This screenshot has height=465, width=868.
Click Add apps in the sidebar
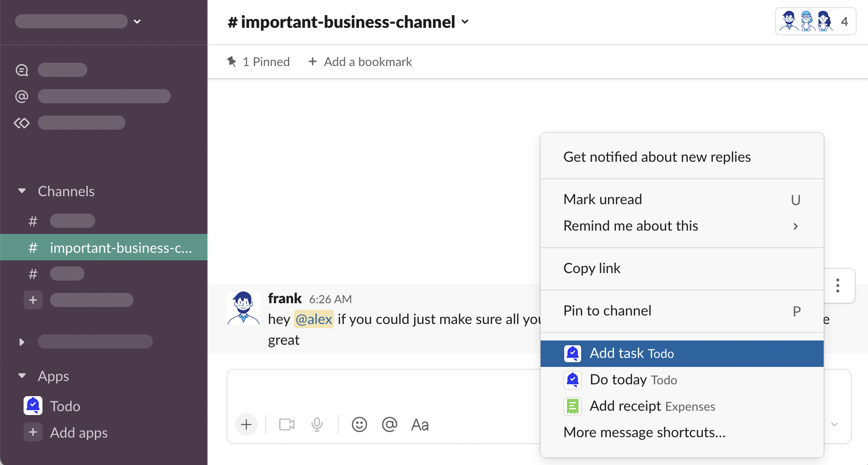coord(78,432)
